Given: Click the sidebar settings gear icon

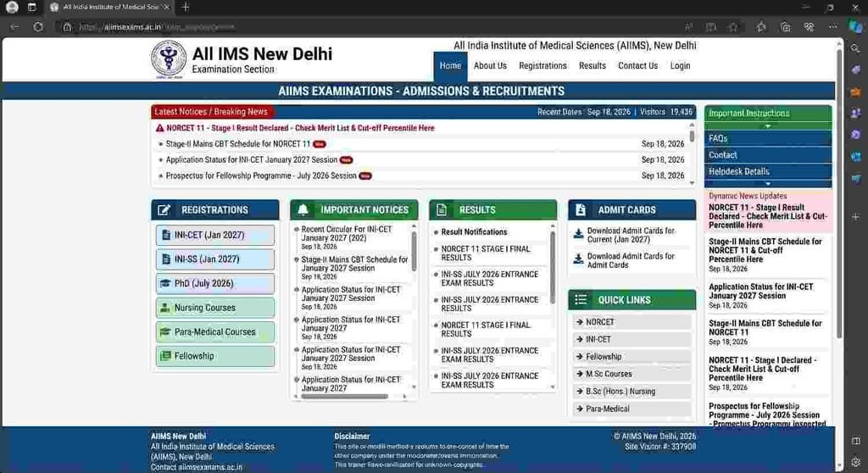Looking at the screenshot, I should pyautogui.click(x=856, y=462).
